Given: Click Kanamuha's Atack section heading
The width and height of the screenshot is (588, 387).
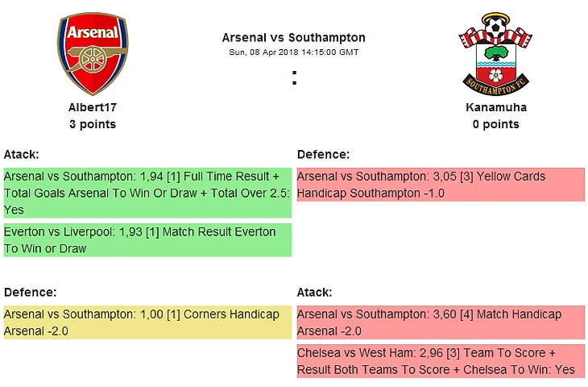Looking at the screenshot, I should [x=314, y=292].
